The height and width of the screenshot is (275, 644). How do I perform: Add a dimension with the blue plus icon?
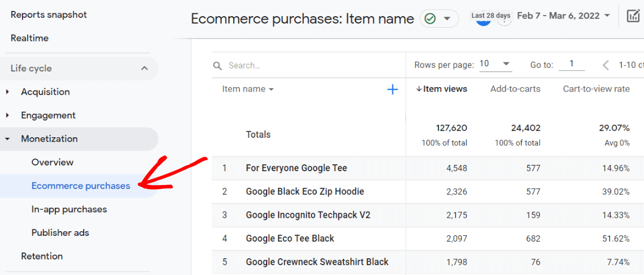[392, 89]
